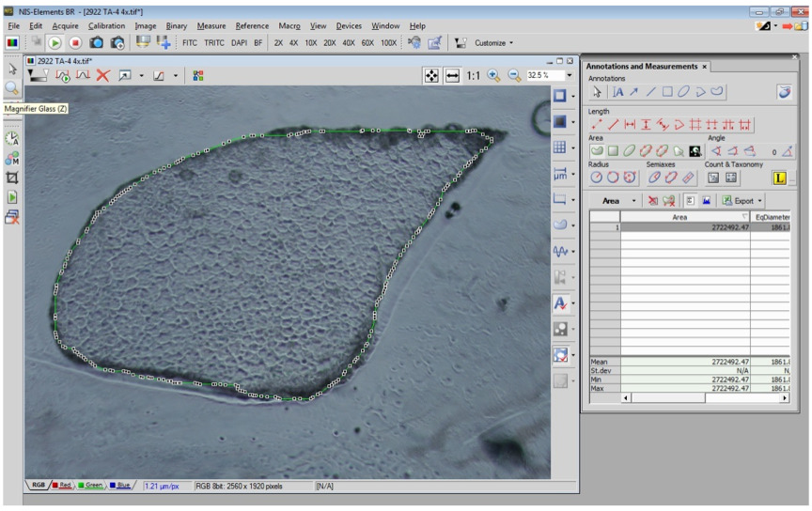Show the Red channel tab
812x511 pixels.
pos(62,486)
